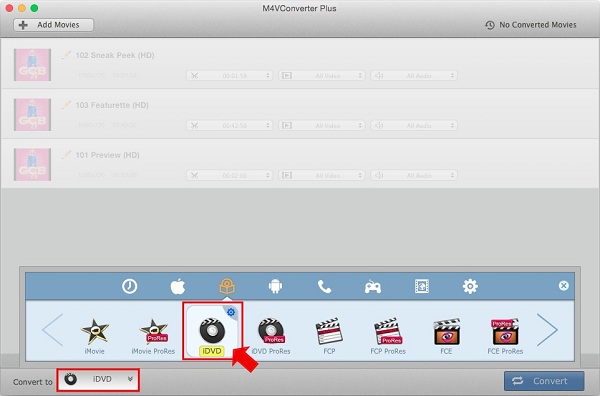Select the 101 Preview thumbnail
Screen dimensions: 600x396
click(33, 165)
